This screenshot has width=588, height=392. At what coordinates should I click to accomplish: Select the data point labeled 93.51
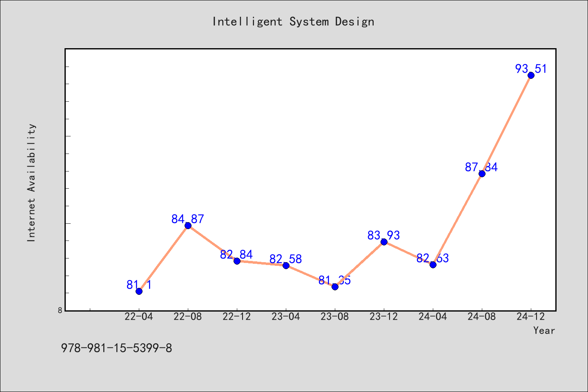click(x=531, y=75)
